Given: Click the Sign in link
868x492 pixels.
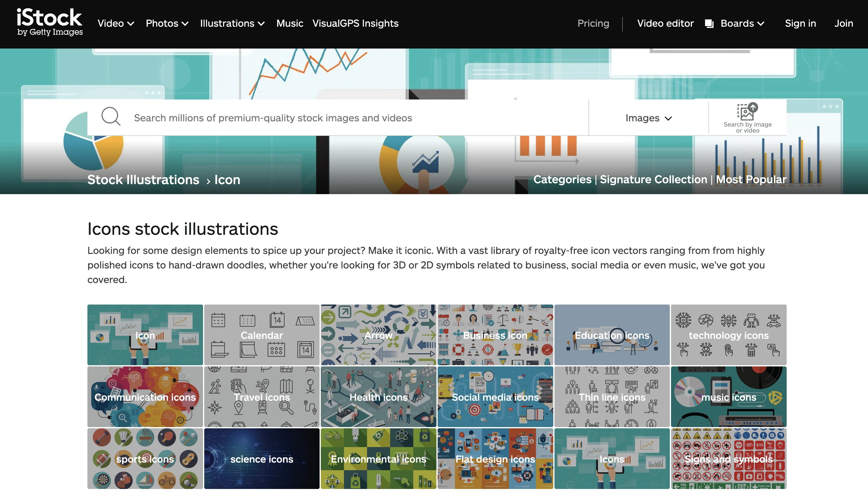Looking at the screenshot, I should tap(800, 23).
